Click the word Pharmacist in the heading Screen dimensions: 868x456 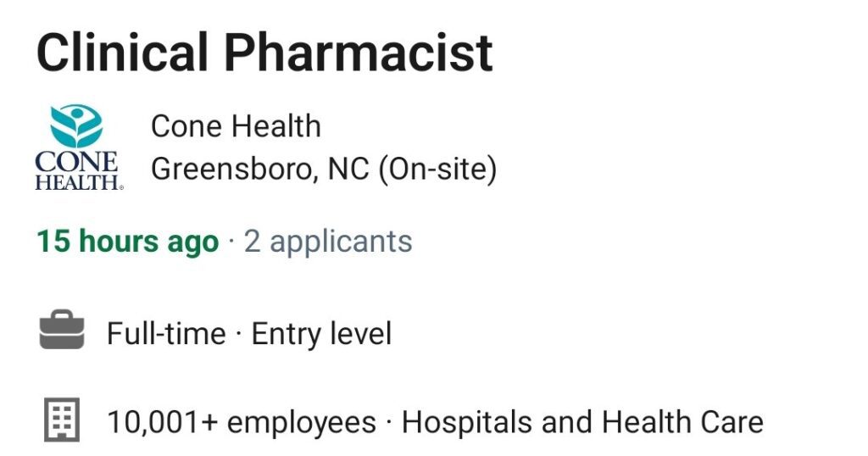(359, 53)
